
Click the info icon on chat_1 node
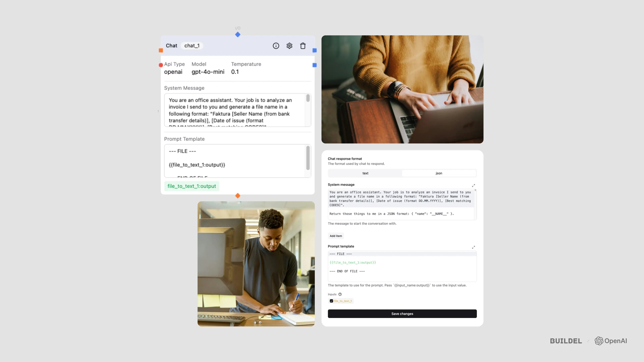tap(276, 46)
